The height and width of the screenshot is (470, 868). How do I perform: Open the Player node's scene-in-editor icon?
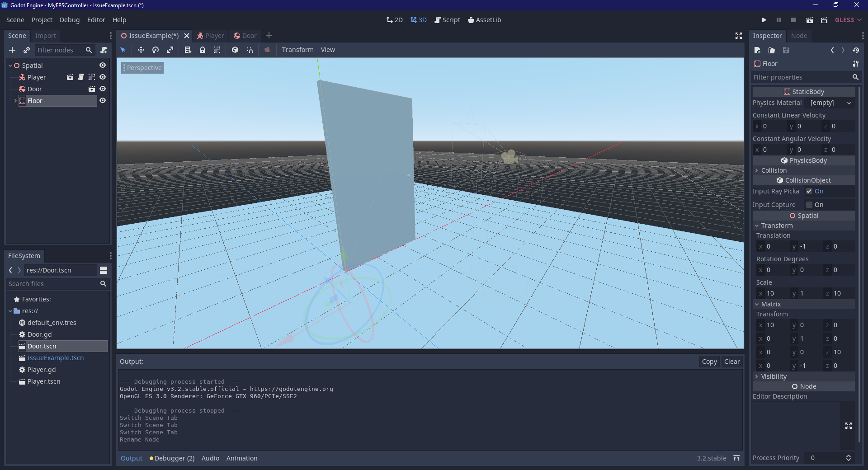70,77
